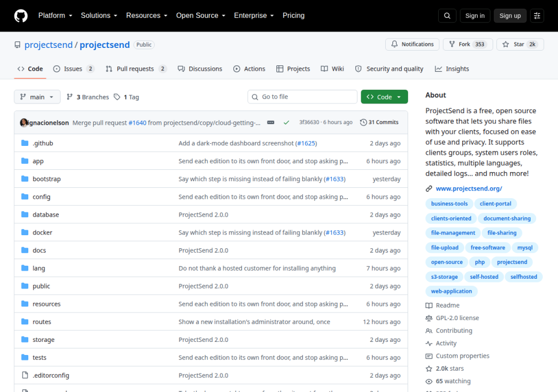
Task: Switch to the Pull requests tab
Action: [x=136, y=69]
